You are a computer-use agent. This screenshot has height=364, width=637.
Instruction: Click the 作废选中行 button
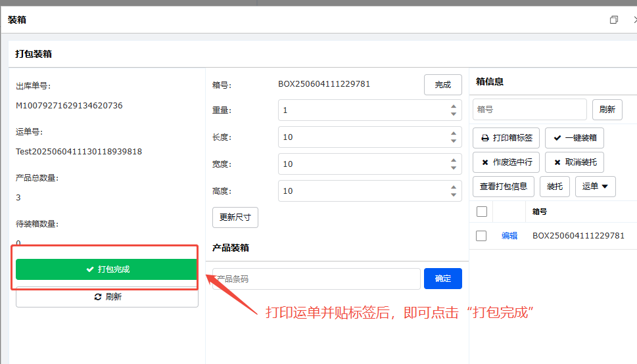click(x=506, y=162)
